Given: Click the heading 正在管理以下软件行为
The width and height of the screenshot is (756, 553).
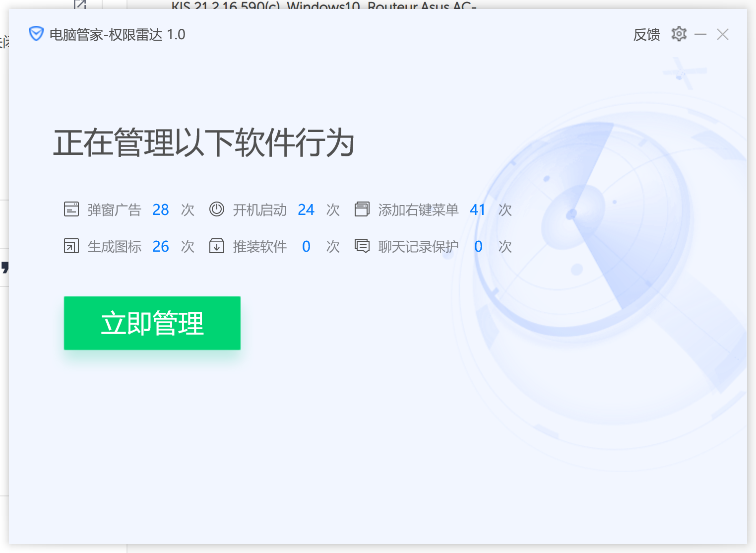Looking at the screenshot, I should coord(204,143).
